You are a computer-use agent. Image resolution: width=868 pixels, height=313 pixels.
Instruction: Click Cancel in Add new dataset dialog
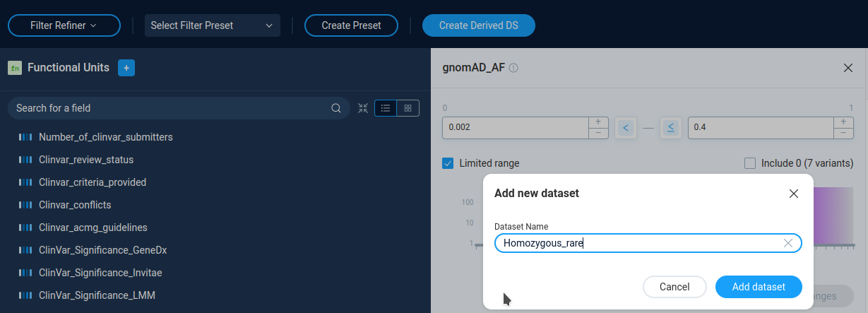(674, 287)
